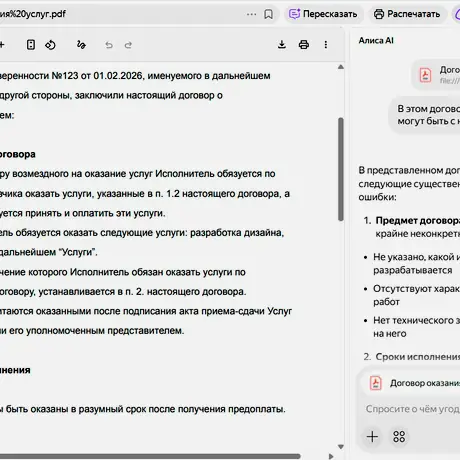Undo the last PDF annotation
Viewport: 460px width, 460px height.
[x=109, y=45]
